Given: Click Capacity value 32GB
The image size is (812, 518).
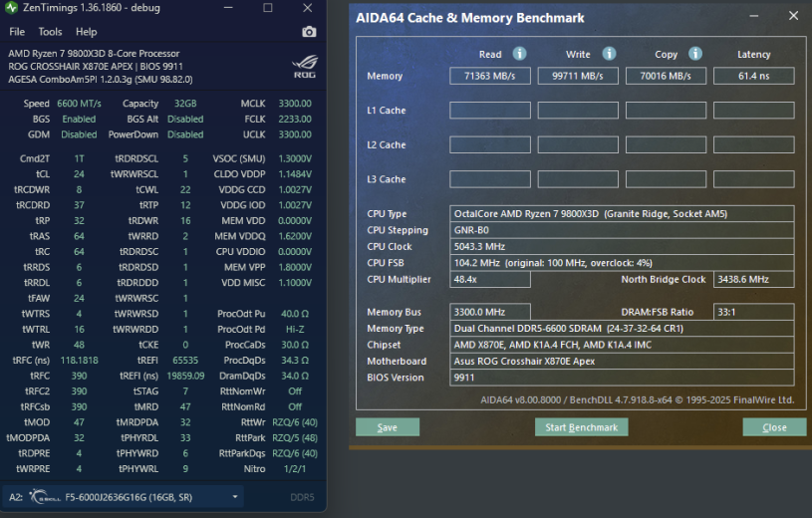Looking at the screenshot, I should click(x=185, y=104).
